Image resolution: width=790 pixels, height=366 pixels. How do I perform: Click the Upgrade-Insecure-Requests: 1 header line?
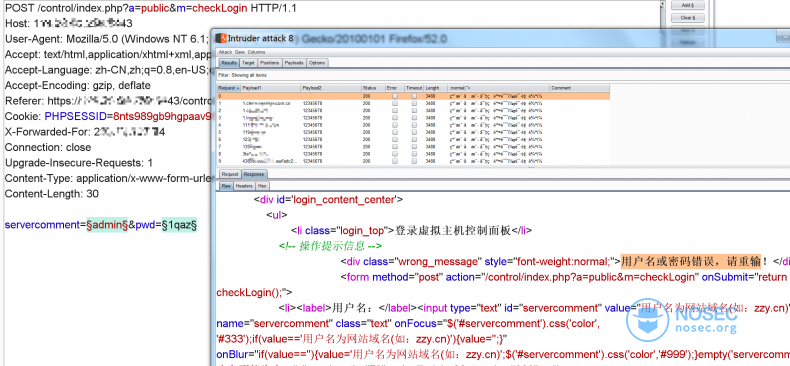79,163
